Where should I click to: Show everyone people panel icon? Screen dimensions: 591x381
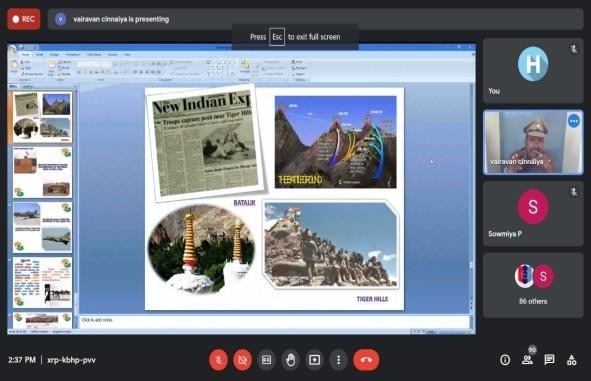point(527,360)
